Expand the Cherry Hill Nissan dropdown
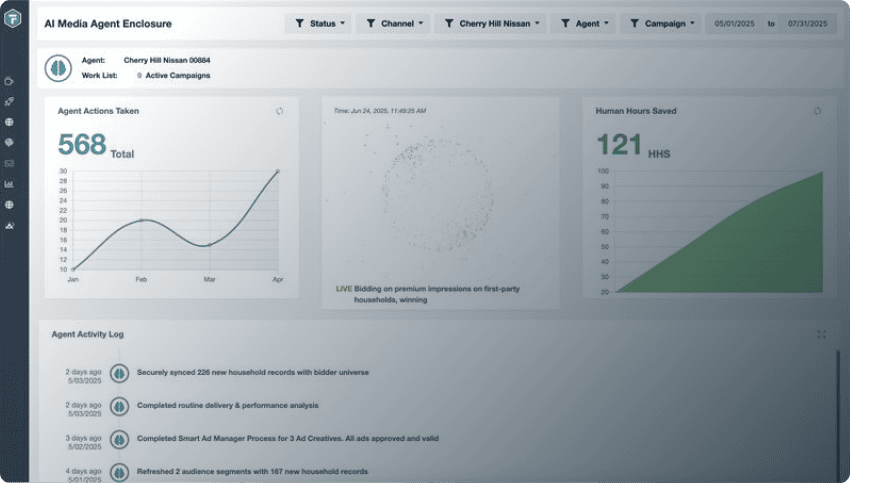This screenshot has height=483, width=870. [491, 23]
